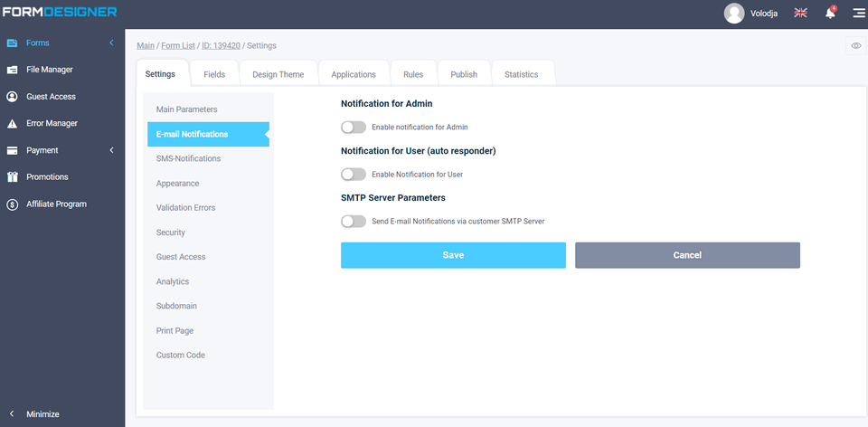The height and width of the screenshot is (427, 868).
Task: Click the Promotions gift icon
Action: [x=12, y=177]
